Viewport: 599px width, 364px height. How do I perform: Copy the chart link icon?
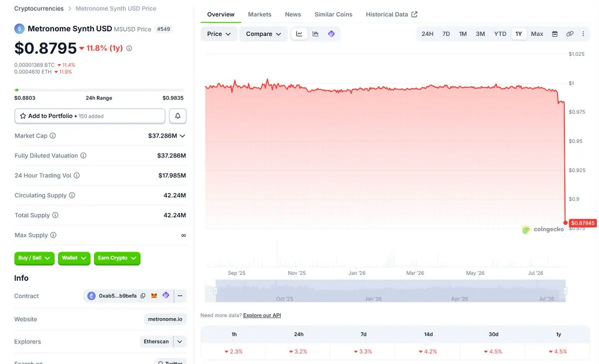570,34
